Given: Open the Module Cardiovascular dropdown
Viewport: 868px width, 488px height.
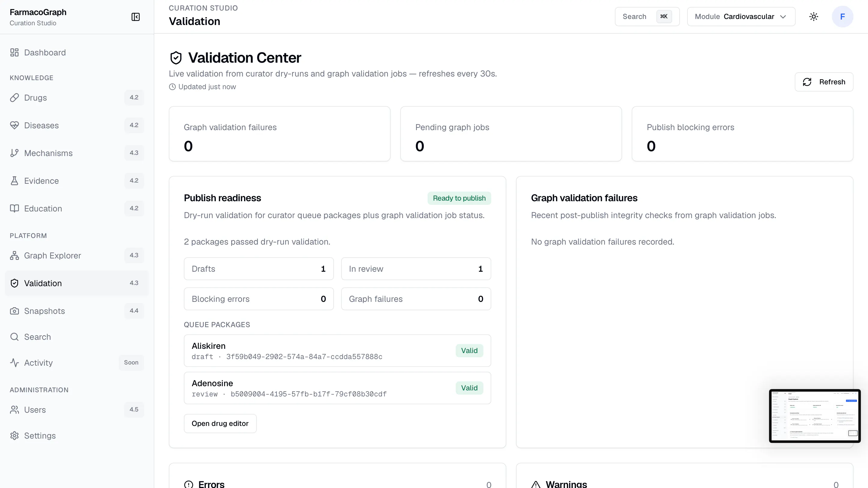Looking at the screenshot, I should [741, 17].
